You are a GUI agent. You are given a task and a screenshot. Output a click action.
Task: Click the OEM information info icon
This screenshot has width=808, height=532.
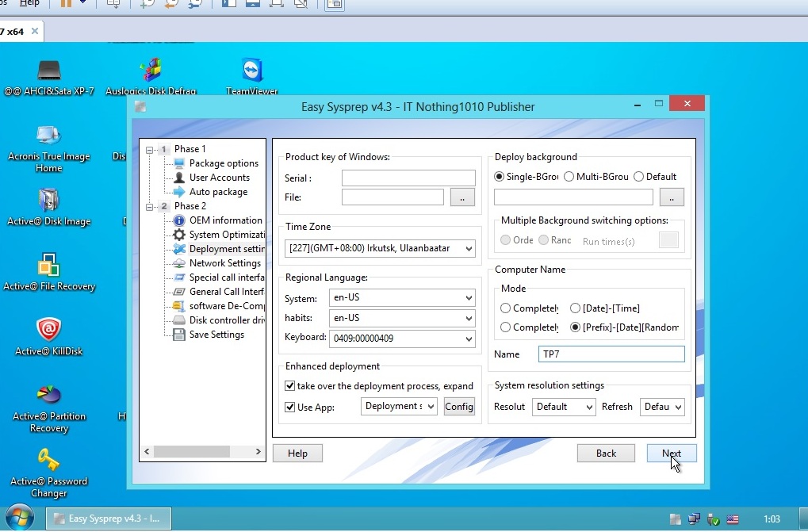coord(179,220)
